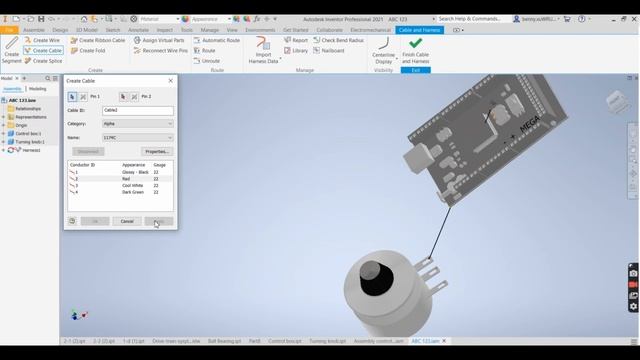Select the Create Fold command
Screen dimensions: 640x360
[x=88, y=51]
